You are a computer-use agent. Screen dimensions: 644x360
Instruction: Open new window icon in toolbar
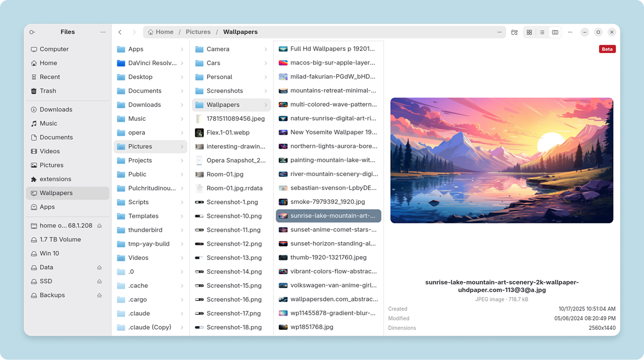pos(514,32)
